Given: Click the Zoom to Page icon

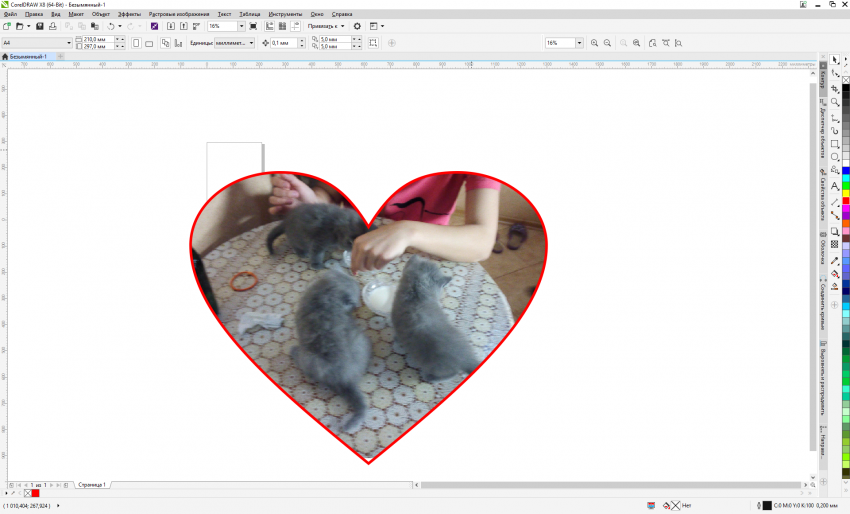Looking at the screenshot, I should pos(653,43).
